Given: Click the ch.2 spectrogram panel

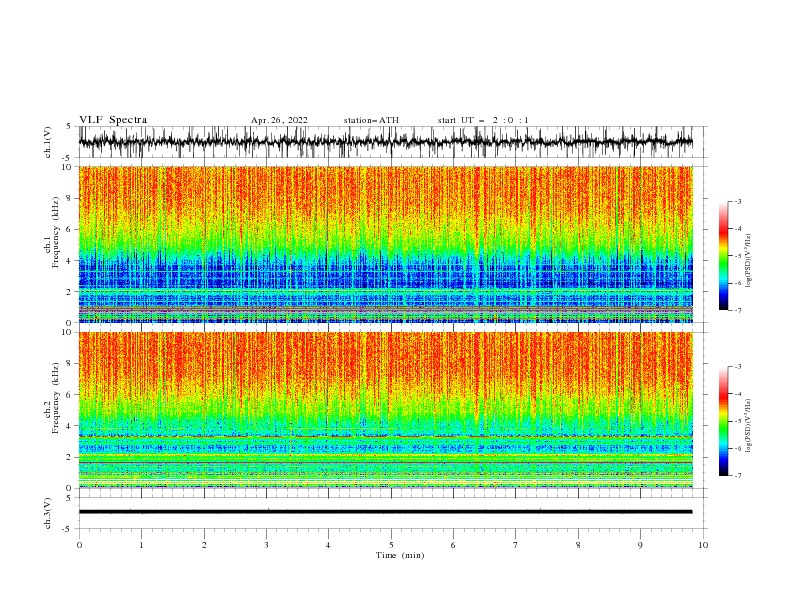Looking at the screenshot, I should 385,410.
